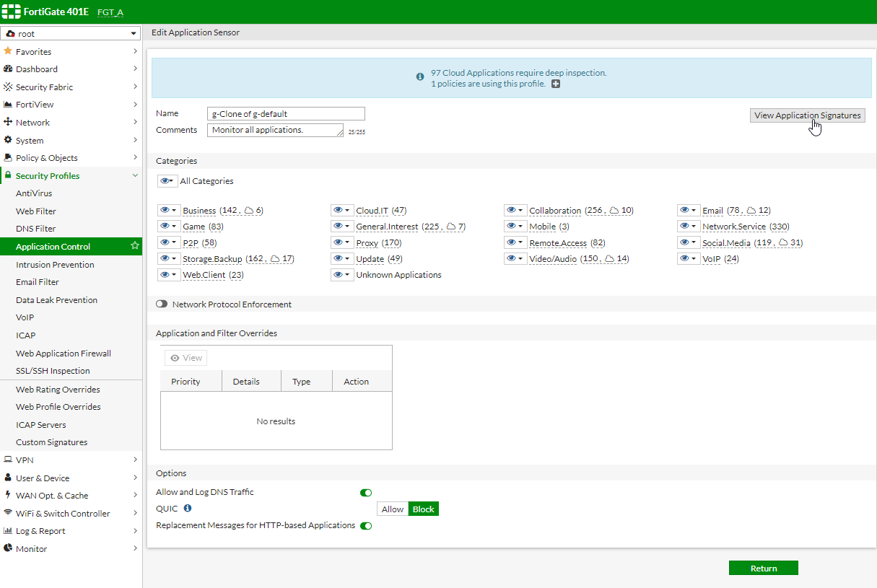Toggle Allow and Log DNS Traffic

pos(366,493)
